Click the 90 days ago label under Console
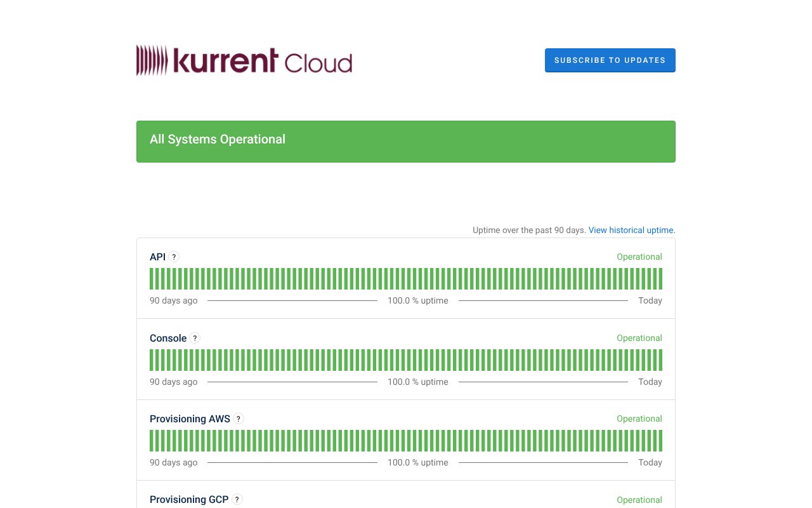 click(173, 382)
